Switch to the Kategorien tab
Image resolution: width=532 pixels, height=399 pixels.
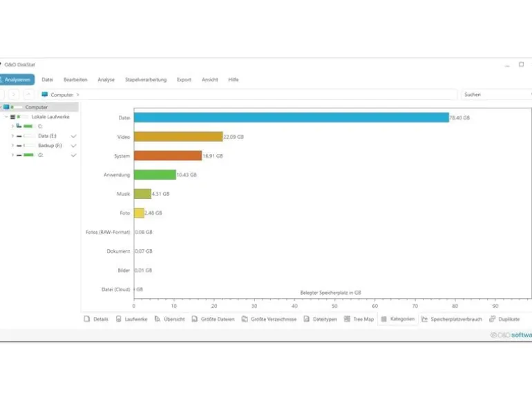tap(398, 319)
